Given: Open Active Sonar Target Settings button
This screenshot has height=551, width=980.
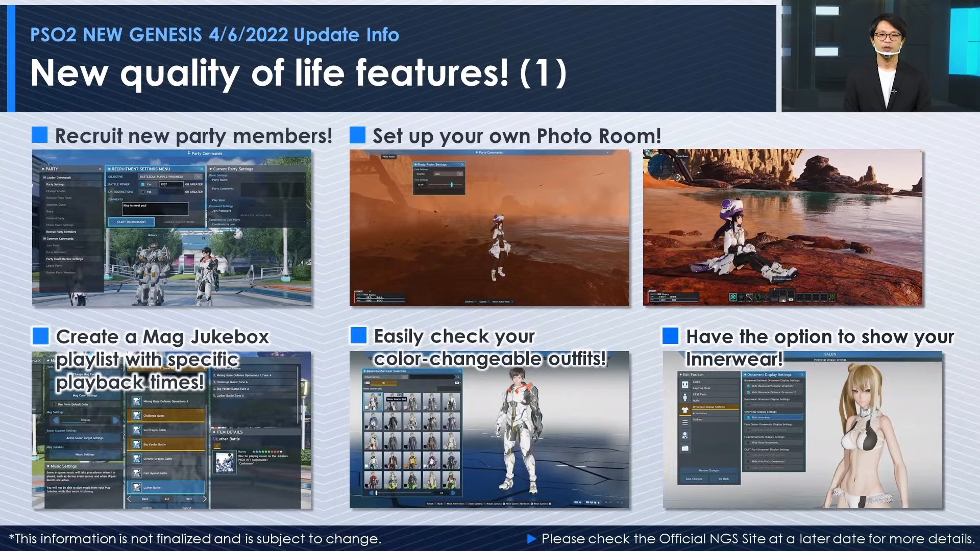Looking at the screenshot, I should 85,438.
